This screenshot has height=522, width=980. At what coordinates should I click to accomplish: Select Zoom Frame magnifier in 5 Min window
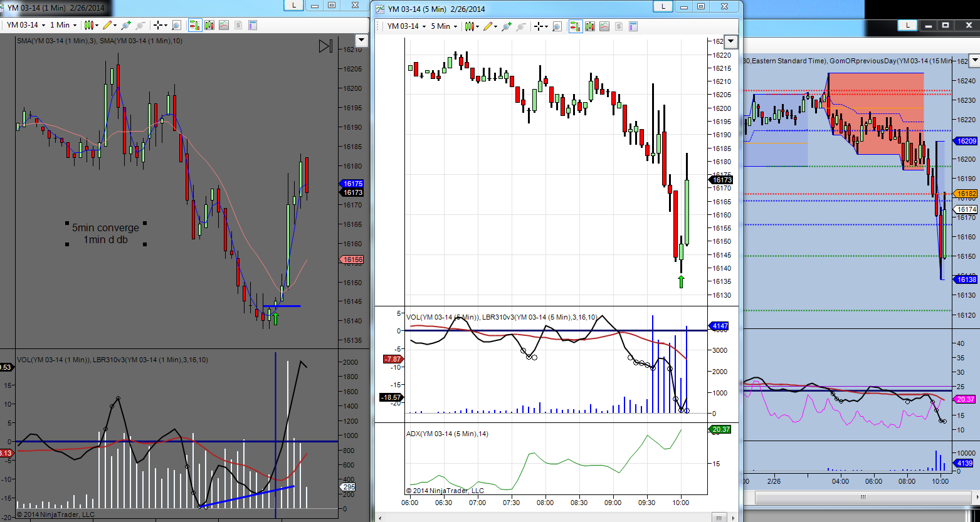(x=557, y=26)
